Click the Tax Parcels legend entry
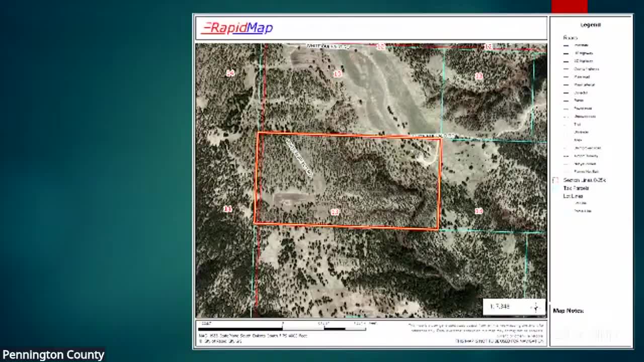Viewport: 644px width, 362px height. [x=576, y=188]
